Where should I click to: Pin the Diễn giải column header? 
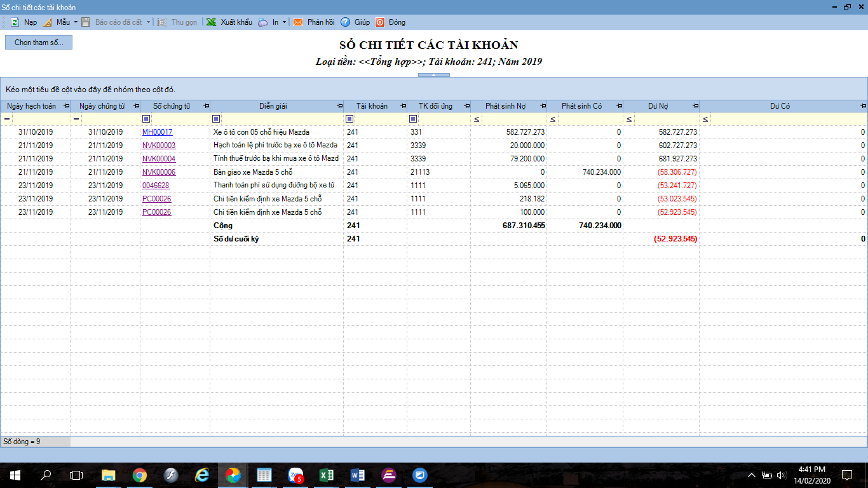point(339,106)
